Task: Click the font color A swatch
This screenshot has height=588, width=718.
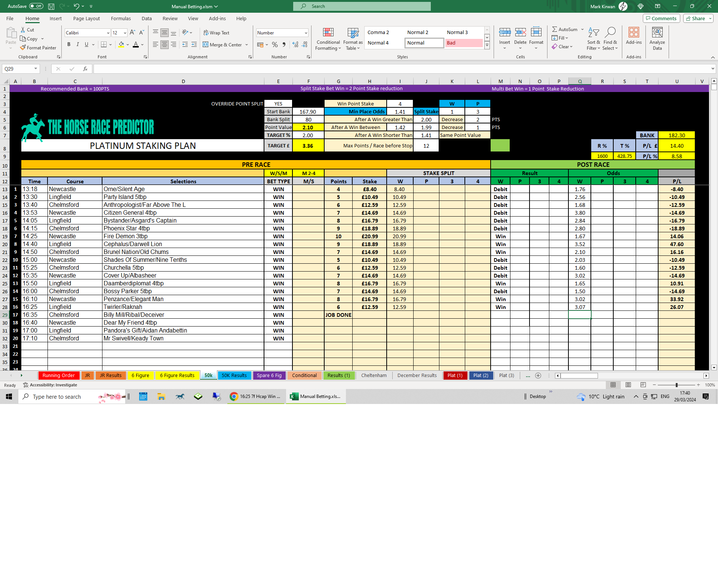Action: pyautogui.click(x=136, y=45)
